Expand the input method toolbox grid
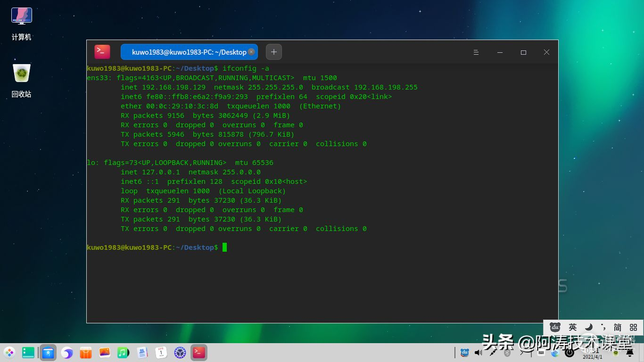 [x=633, y=327]
